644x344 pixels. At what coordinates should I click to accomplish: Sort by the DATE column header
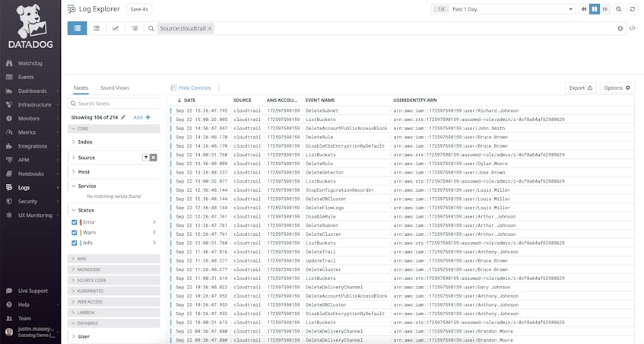tap(189, 100)
